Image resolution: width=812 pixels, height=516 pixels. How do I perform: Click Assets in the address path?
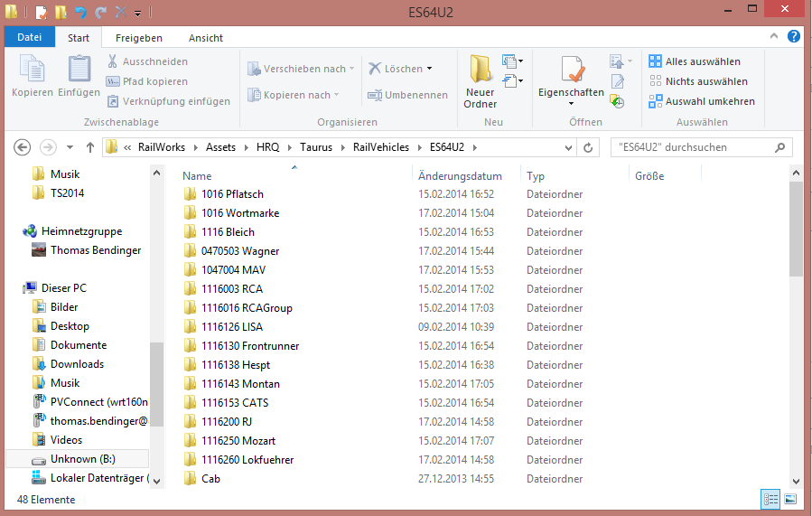pos(220,147)
